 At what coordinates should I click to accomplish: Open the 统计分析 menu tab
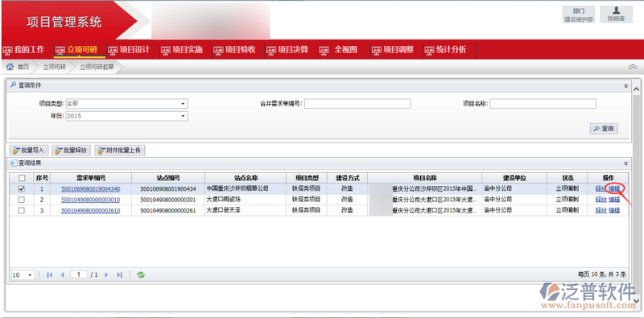click(x=446, y=50)
